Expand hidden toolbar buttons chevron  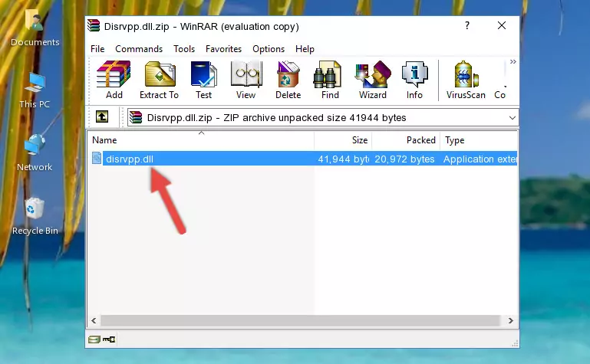point(513,61)
